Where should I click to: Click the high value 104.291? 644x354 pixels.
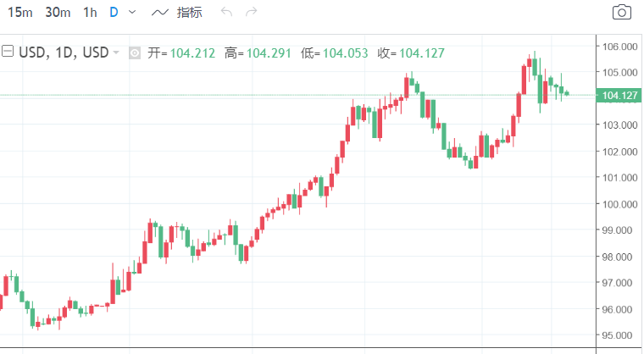[x=269, y=53]
